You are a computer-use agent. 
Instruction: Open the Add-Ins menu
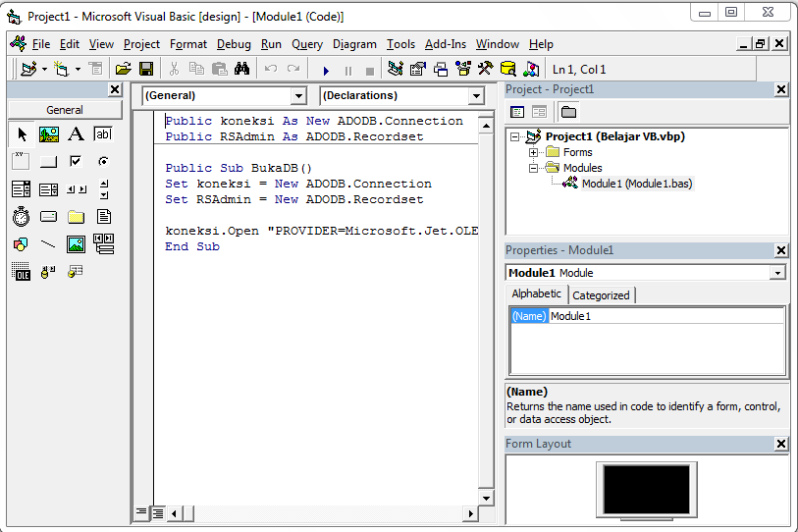point(446,44)
